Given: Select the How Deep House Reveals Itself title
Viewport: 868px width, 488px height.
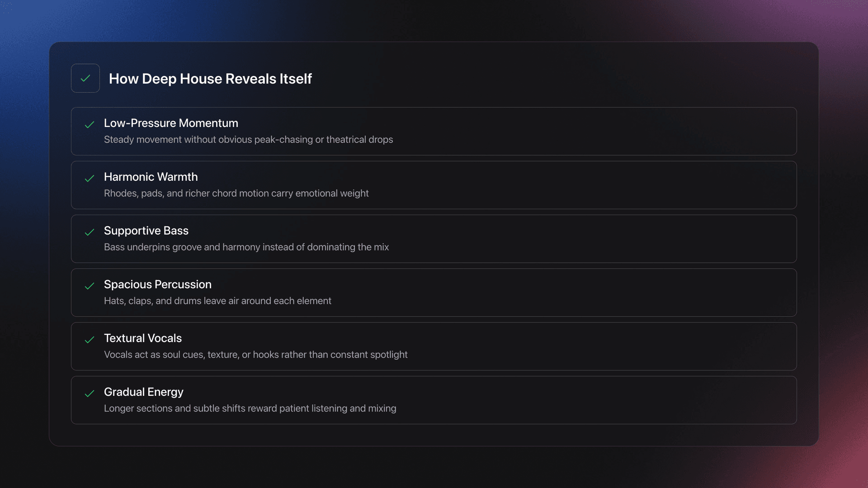Looking at the screenshot, I should 210,79.
